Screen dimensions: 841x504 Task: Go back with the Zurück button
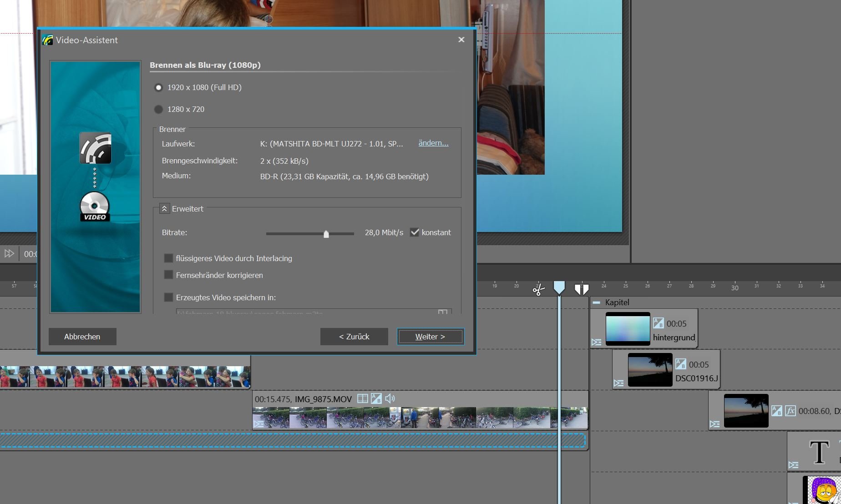(x=354, y=337)
